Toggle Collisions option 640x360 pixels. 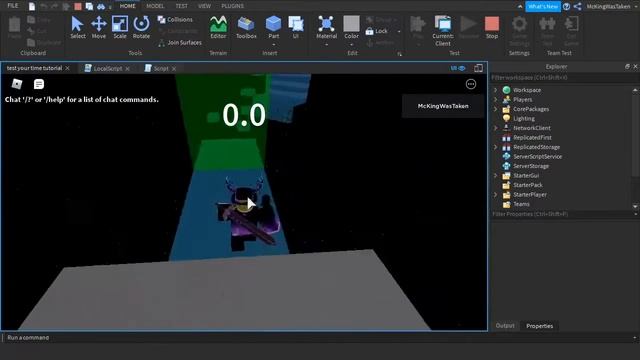(x=175, y=20)
